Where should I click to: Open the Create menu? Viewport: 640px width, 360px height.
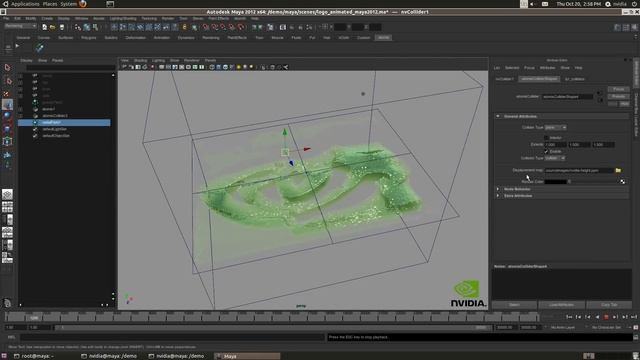[47, 18]
